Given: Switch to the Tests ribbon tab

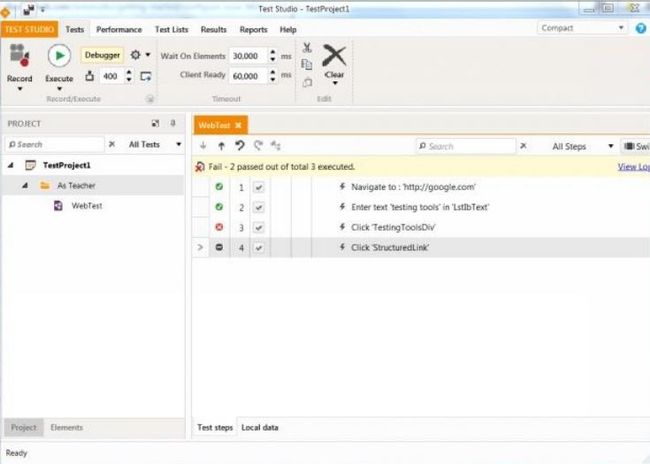Looking at the screenshot, I should 75,29.
